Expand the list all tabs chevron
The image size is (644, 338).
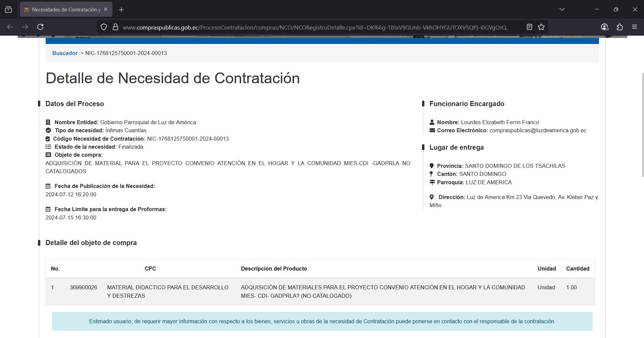(562, 9)
